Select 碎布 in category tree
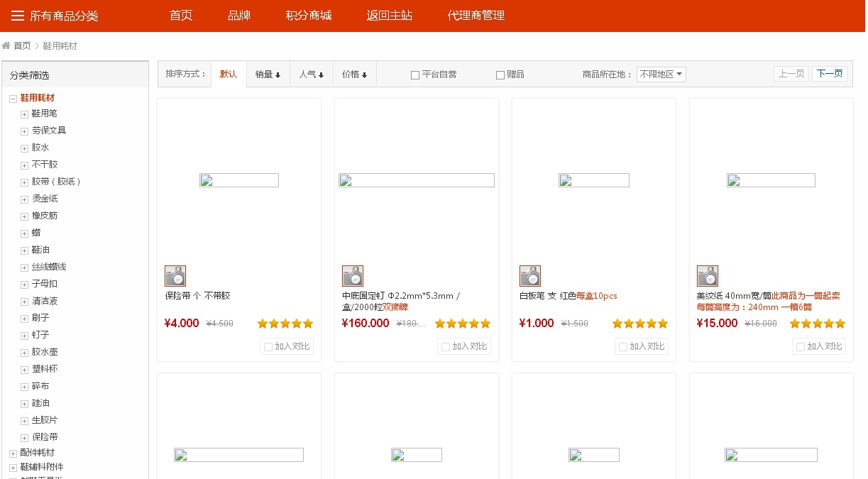The image size is (868, 479). pyautogui.click(x=40, y=386)
